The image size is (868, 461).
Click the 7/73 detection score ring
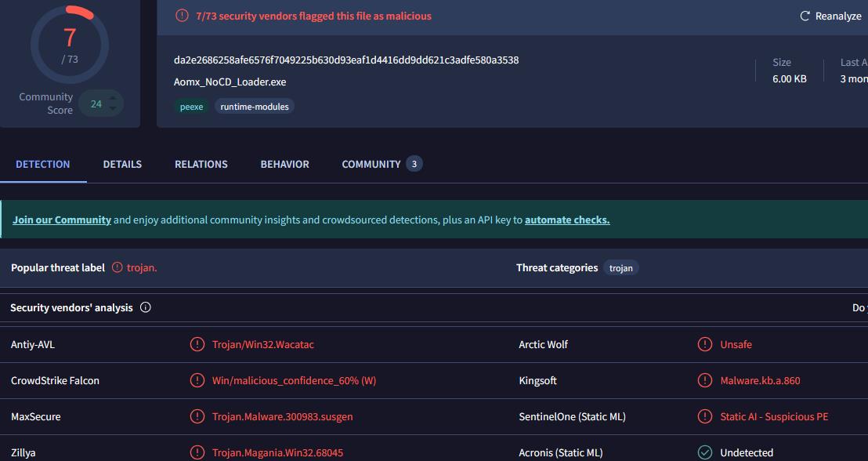click(x=70, y=45)
